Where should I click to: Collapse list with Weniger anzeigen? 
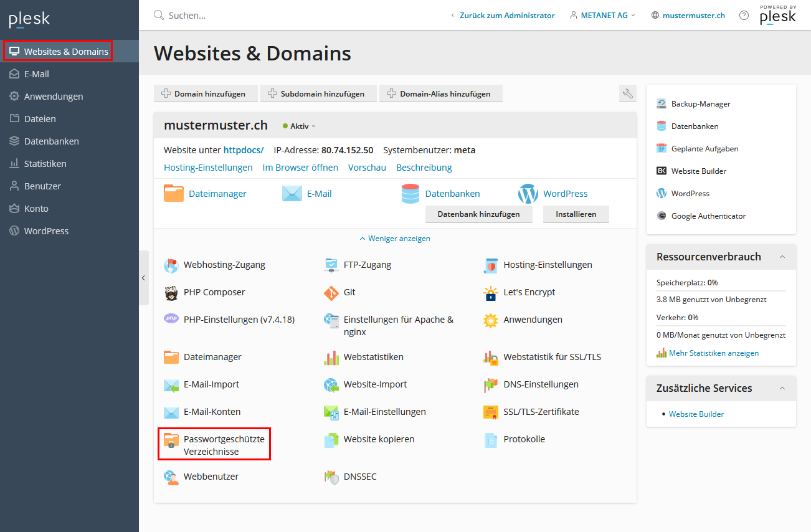[395, 239]
